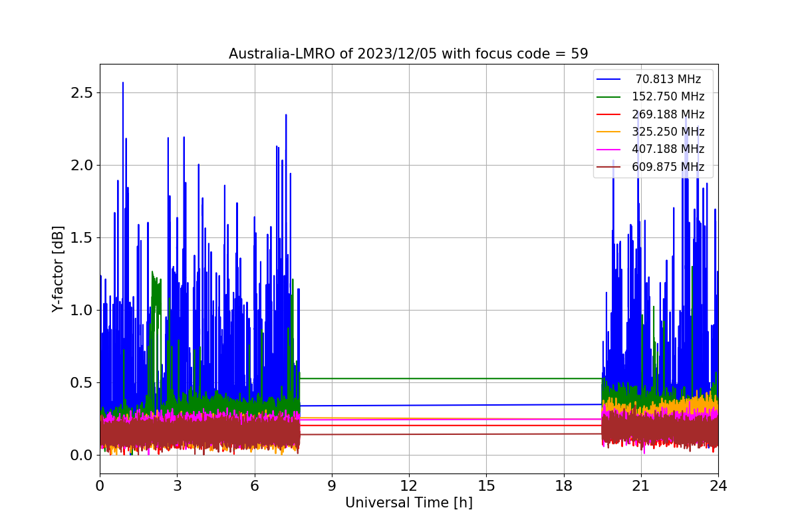This screenshot has height=532, width=798.
Task: Click the flat green line in the data gap
Action: (451, 378)
